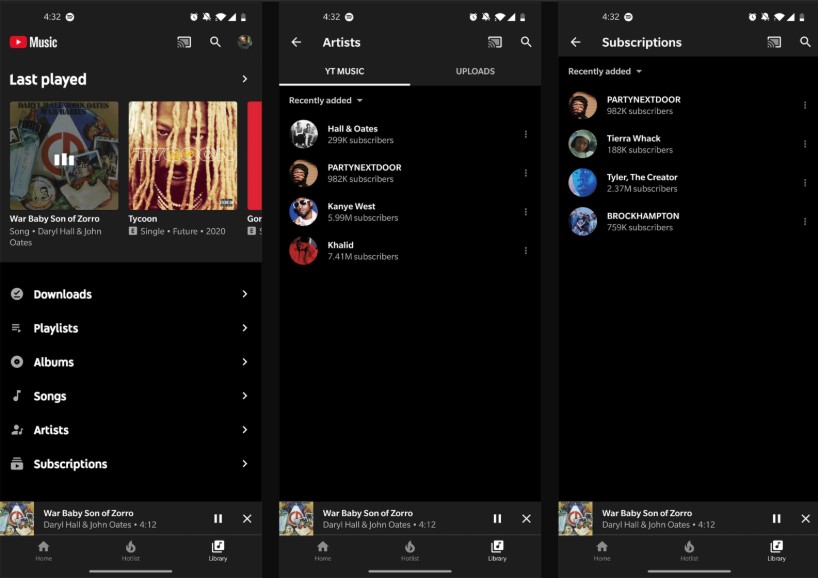This screenshot has width=818, height=578.
Task: Pause playback on the Library screen mini player
Action: [218, 519]
